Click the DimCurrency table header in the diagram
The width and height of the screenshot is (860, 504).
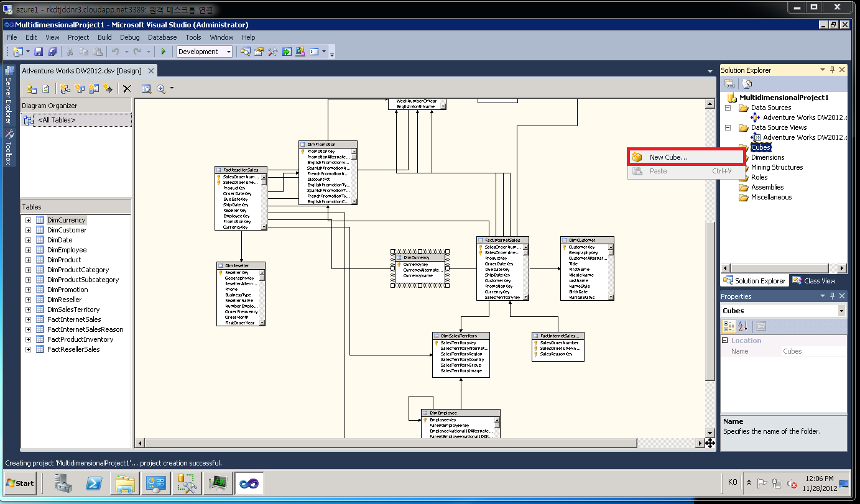coord(421,257)
